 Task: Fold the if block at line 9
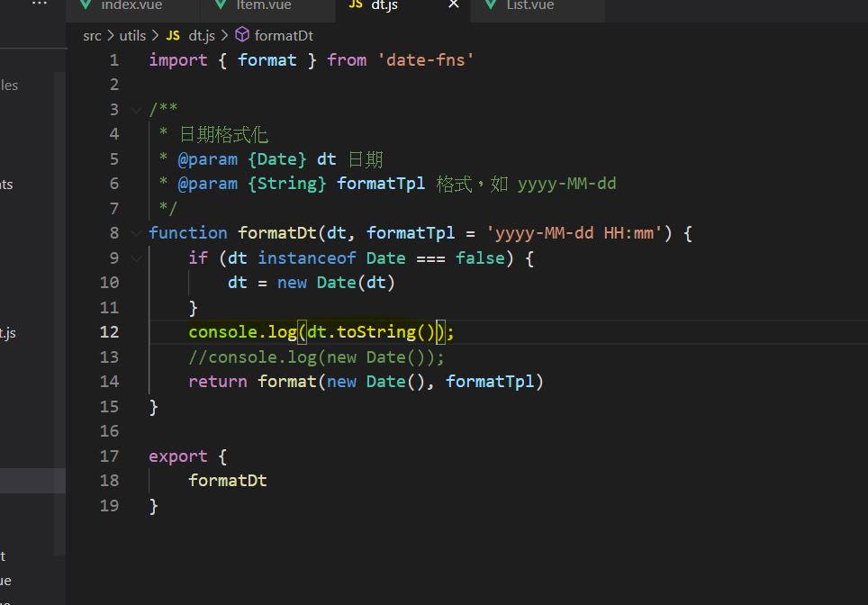pyautogui.click(x=136, y=258)
